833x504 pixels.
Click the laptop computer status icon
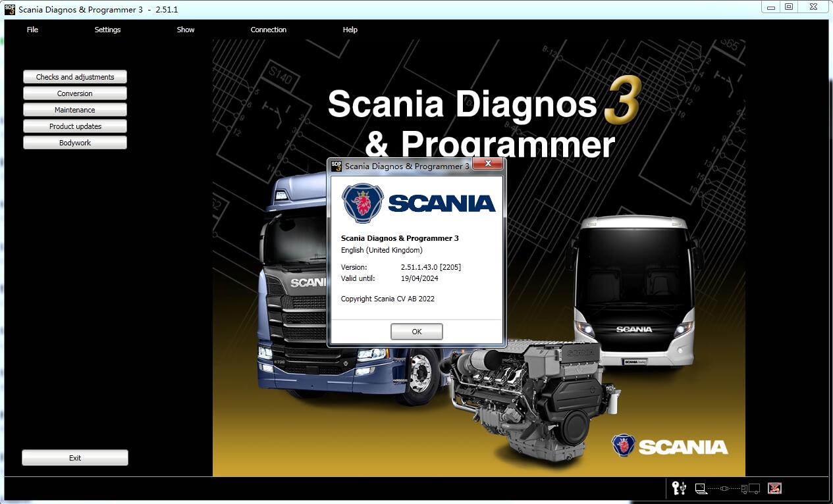coord(701,488)
